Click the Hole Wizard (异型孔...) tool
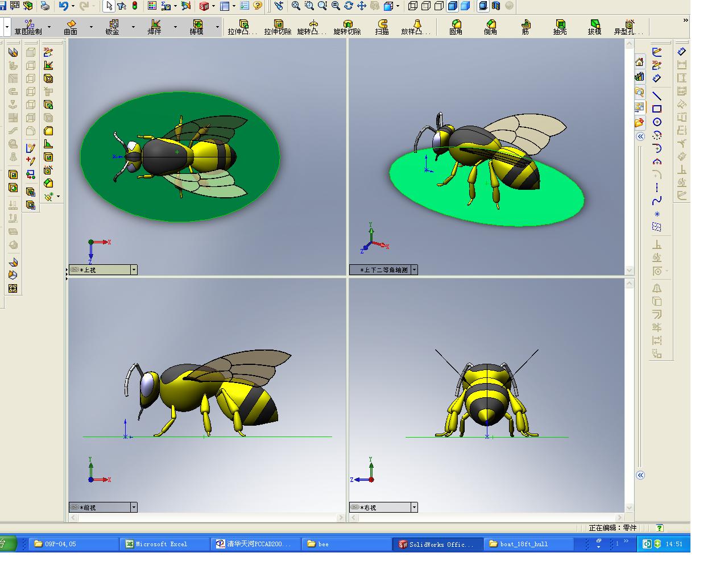728x582 pixels. tap(629, 27)
